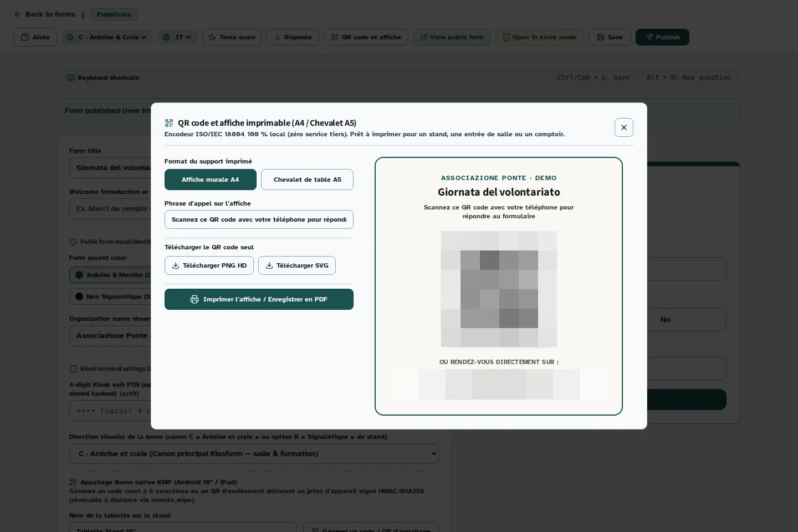Download the QR code as SVG
Viewport: 798px width, 532px height.
[296, 265]
